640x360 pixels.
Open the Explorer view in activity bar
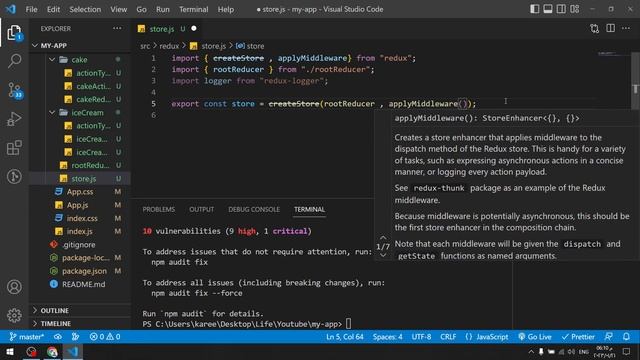coord(14,33)
